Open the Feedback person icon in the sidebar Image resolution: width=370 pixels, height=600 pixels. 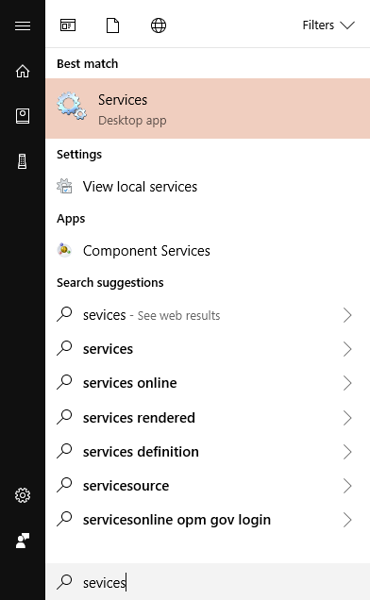click(x=23, y=540)
